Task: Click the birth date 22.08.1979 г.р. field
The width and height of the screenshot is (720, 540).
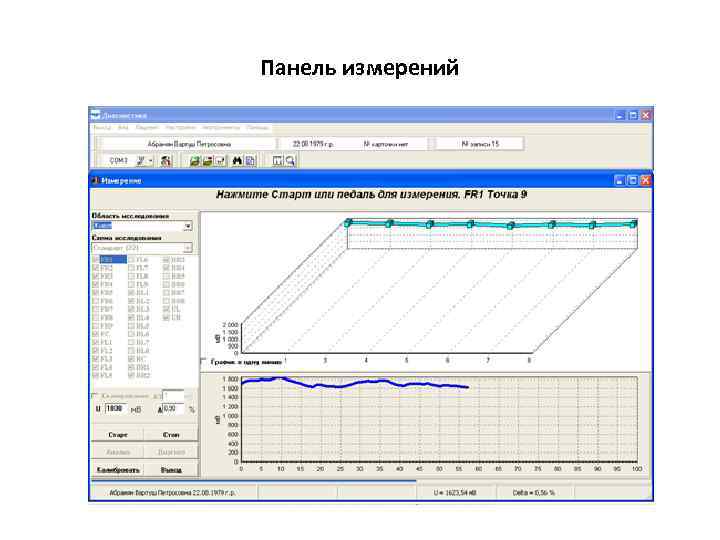Action: point(313,144)
